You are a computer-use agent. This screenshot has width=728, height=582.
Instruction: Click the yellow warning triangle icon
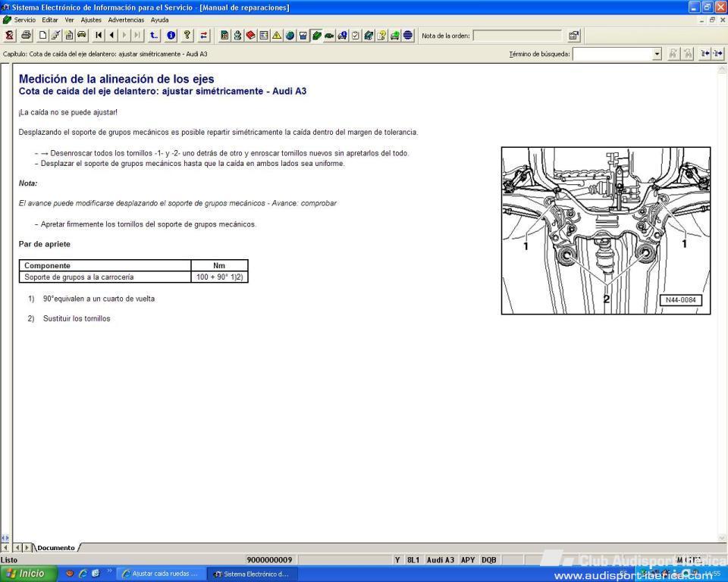277,36
